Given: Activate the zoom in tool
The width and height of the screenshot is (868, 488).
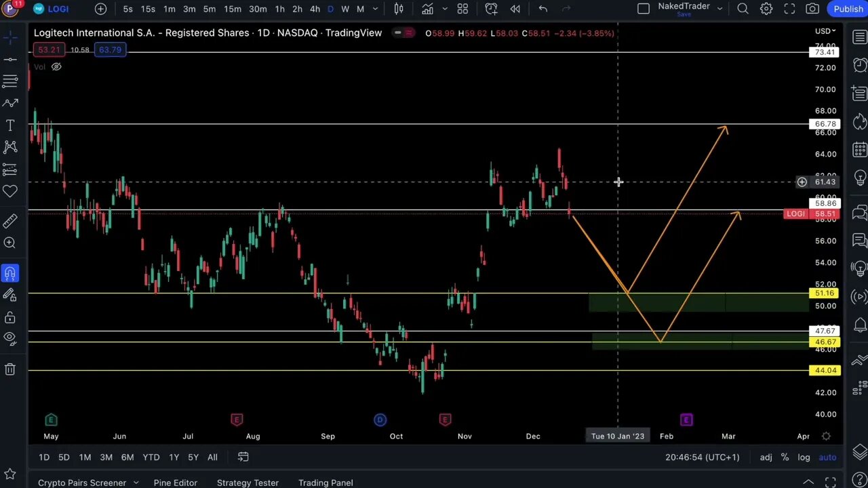Looking at the screenshot, I should tap(10, 243).
